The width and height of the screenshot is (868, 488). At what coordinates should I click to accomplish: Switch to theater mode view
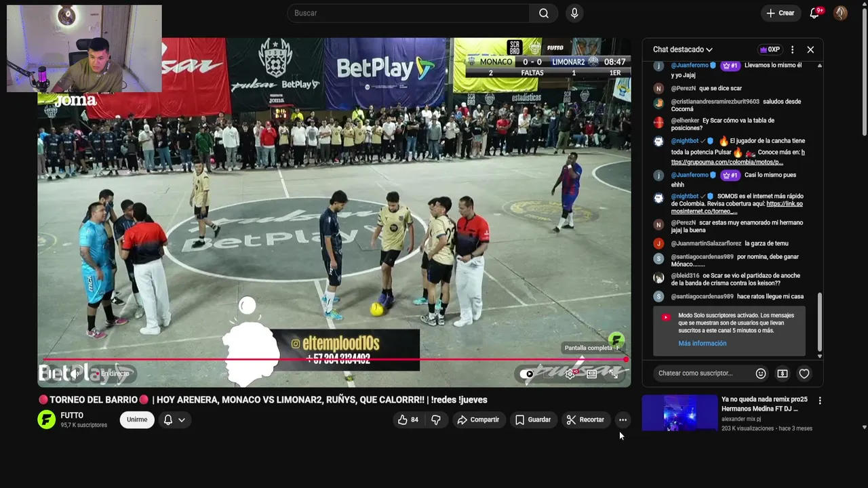point(592,373)
